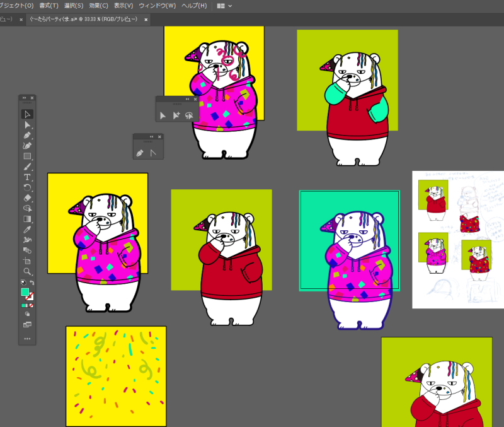Select the Zoom magnifier tool
Viewport: 504px width, 427px height.
(27, 271)
